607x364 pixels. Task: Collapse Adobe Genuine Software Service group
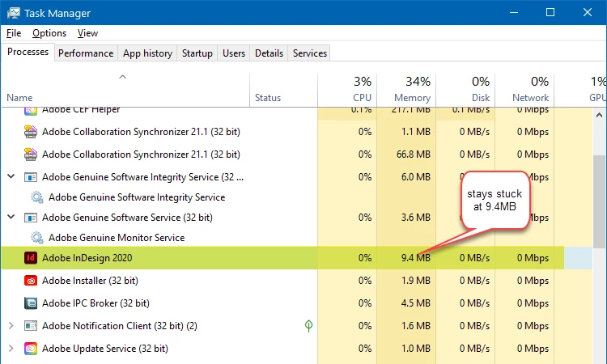click(x=11, y=217)
